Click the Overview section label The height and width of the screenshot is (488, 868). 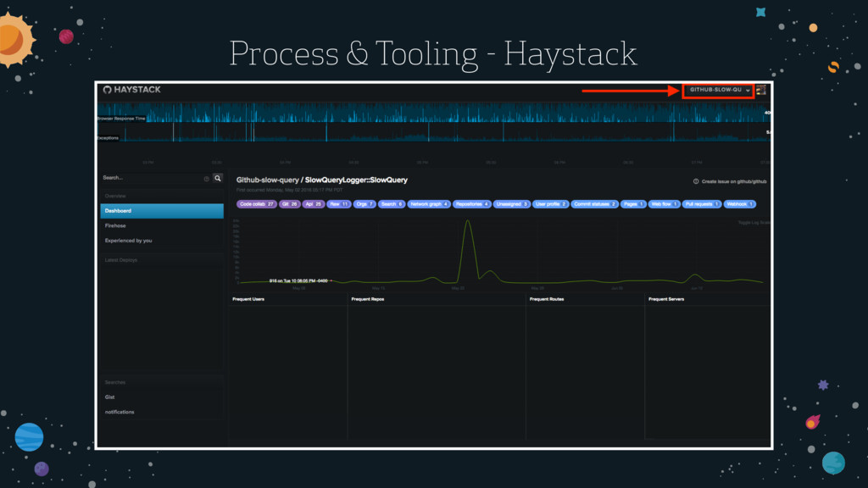pos(115,197)
